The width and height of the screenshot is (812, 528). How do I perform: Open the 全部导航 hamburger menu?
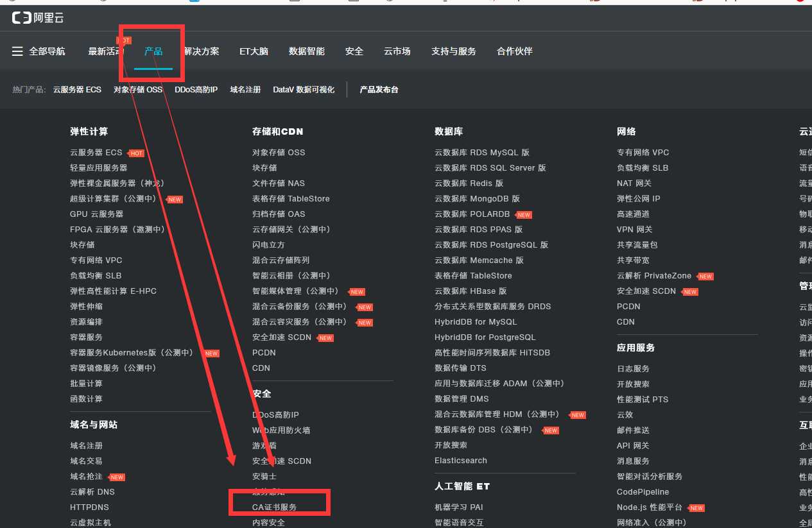(39, 51)
